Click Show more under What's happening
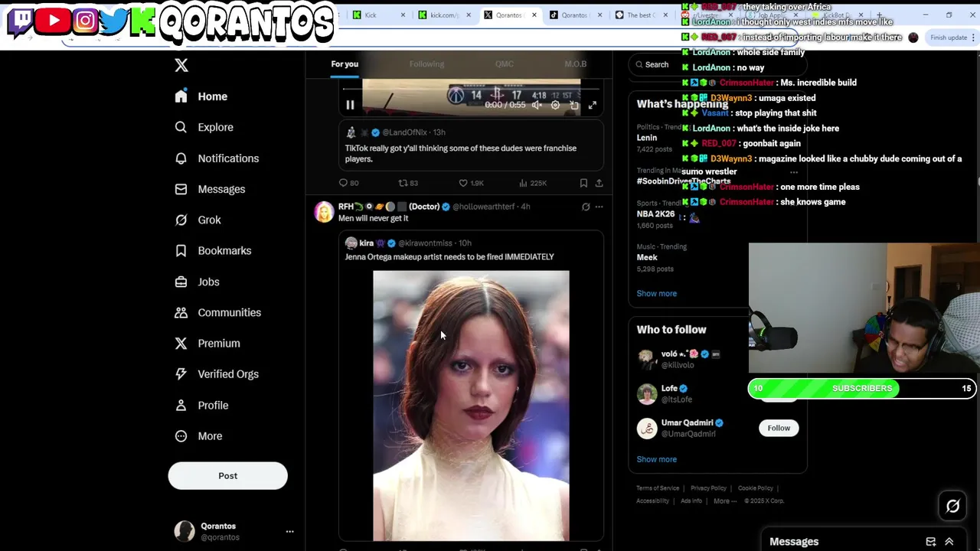This screenshot has width=980, height=551. [x=656, y=293]
